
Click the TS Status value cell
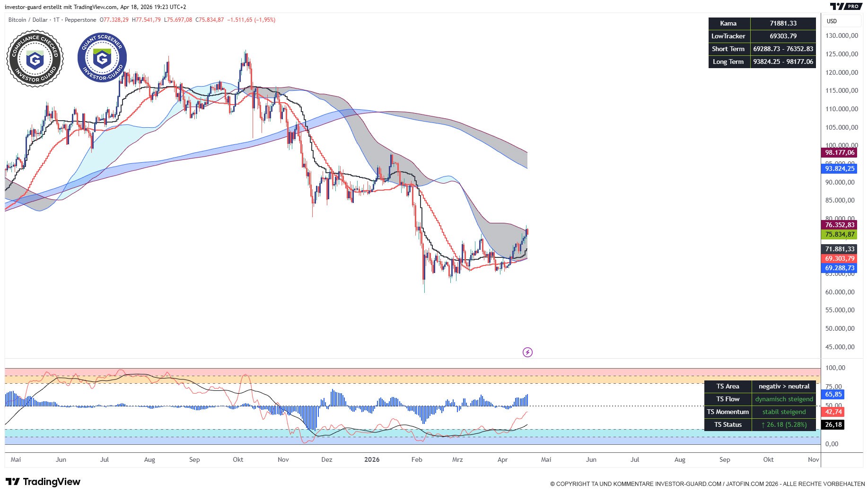point(784,424)
